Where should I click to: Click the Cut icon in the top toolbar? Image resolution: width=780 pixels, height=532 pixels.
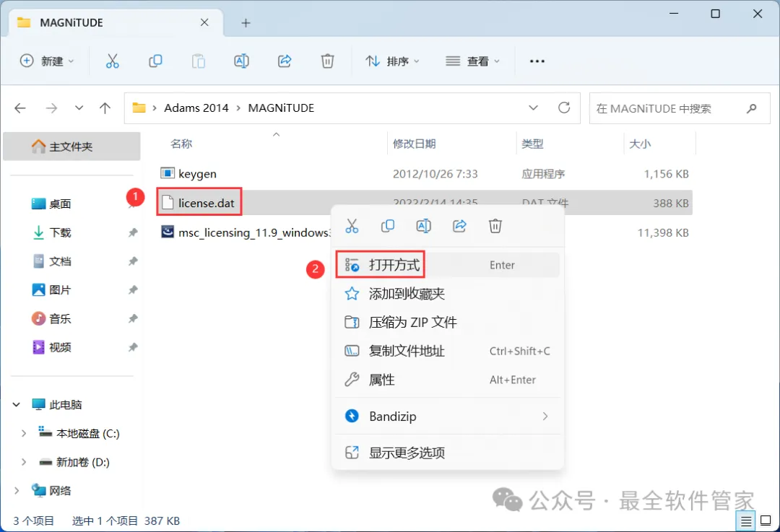tap(113, 61)
